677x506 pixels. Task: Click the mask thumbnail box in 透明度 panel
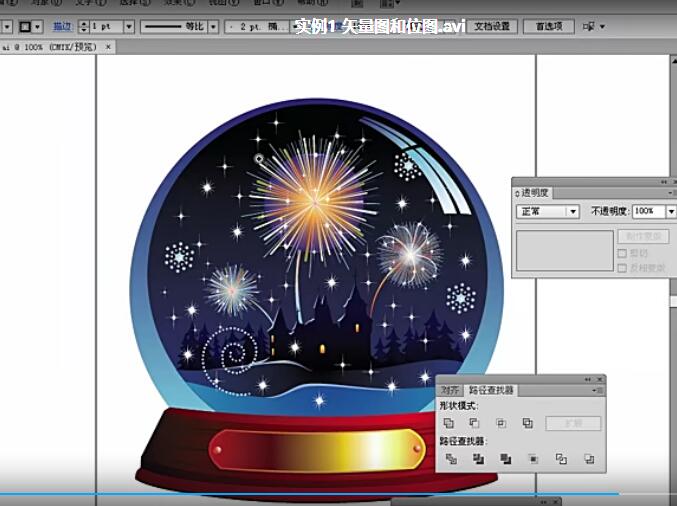click(565, 250)
